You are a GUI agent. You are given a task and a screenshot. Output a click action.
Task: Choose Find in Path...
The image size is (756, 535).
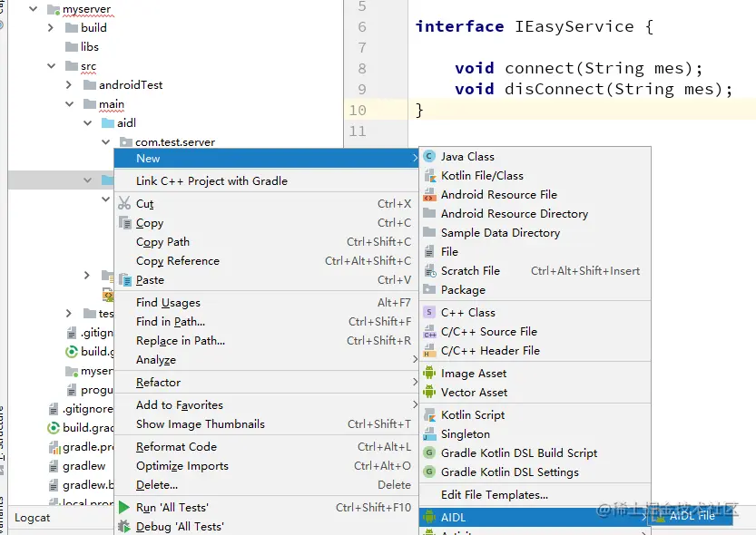tap(266, 322)
